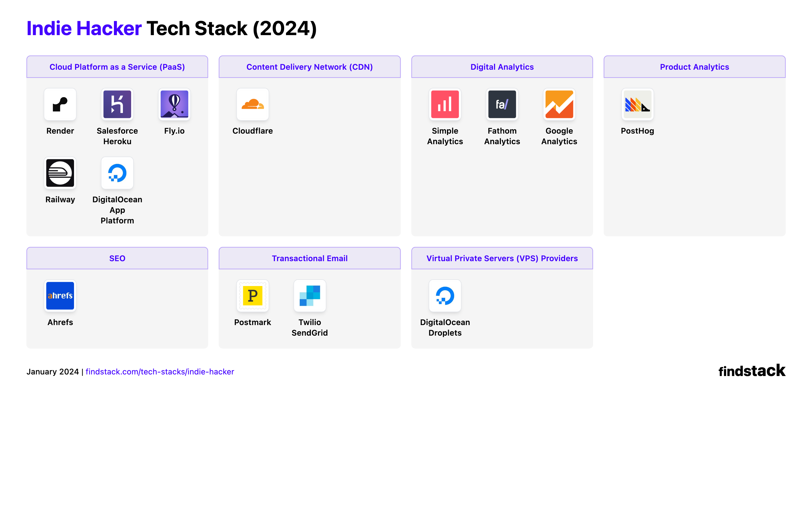Viewport: 812px width, 507px height.
Task: Click the Postmark stamp icon
Action: [252, 296]
